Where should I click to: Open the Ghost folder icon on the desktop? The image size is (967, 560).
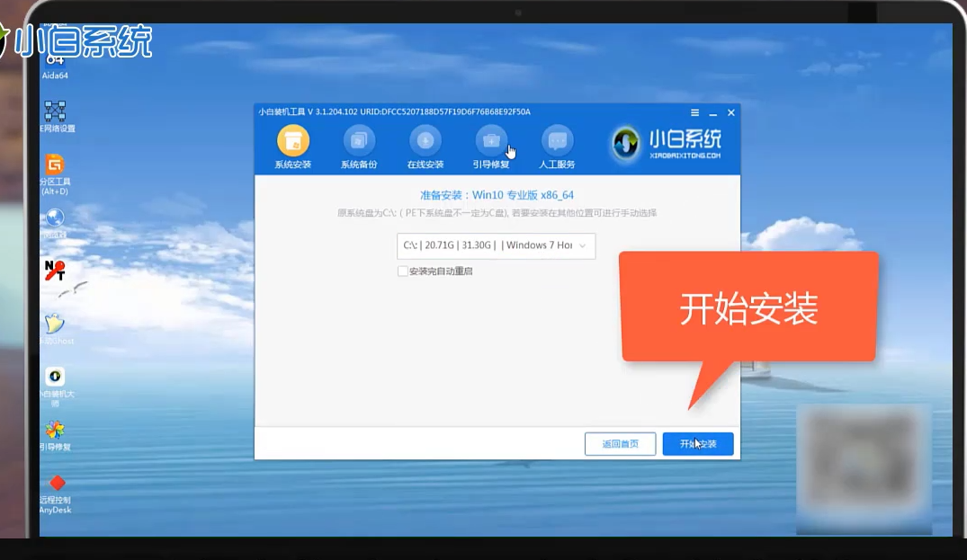click(x=55, y=322)
